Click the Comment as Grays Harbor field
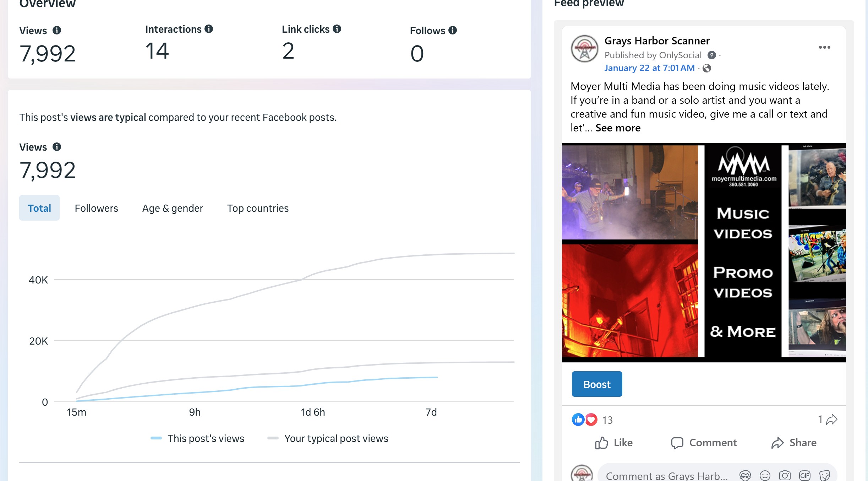The image size is (868, 481). click(666, 475)
